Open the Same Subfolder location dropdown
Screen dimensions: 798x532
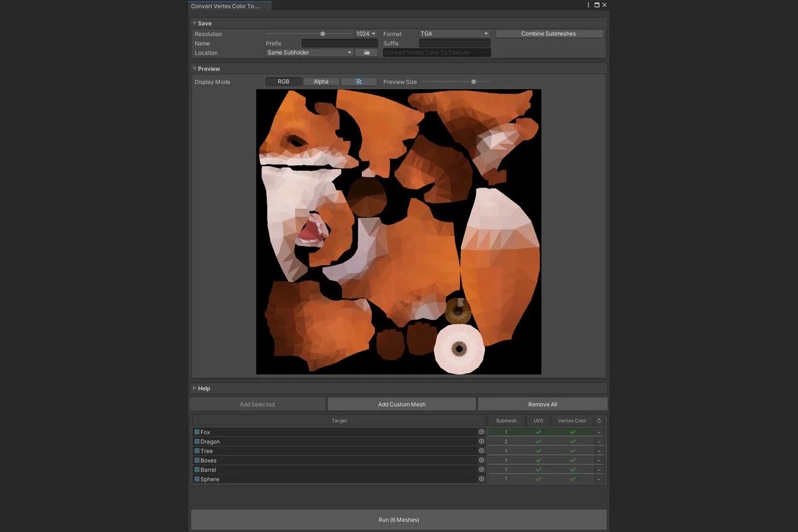308,52
